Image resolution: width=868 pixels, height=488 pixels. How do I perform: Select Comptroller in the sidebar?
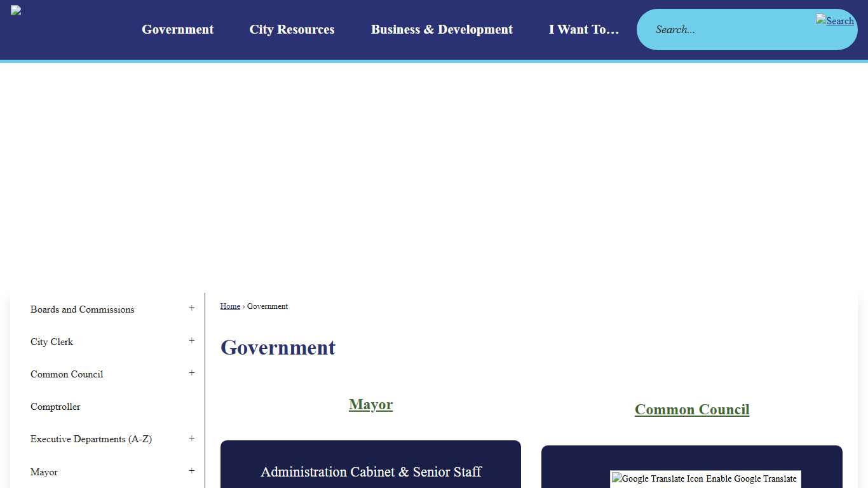click(x=55, y=407)
